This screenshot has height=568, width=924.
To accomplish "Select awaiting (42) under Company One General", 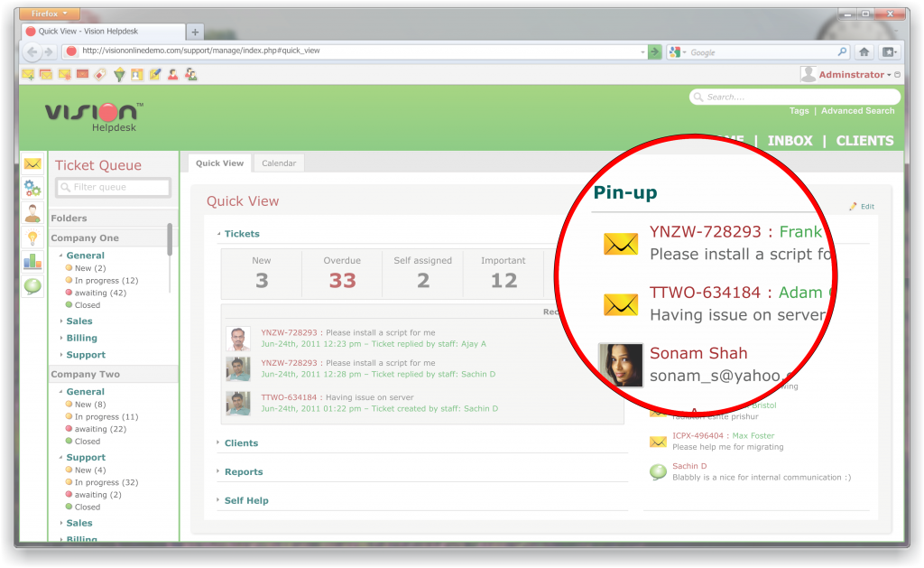I will 100,293.
